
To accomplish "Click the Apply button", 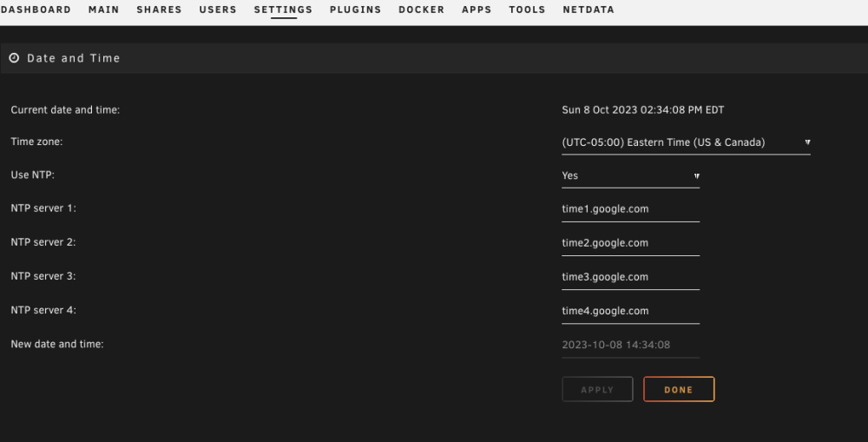I will (x=597, y=389).
